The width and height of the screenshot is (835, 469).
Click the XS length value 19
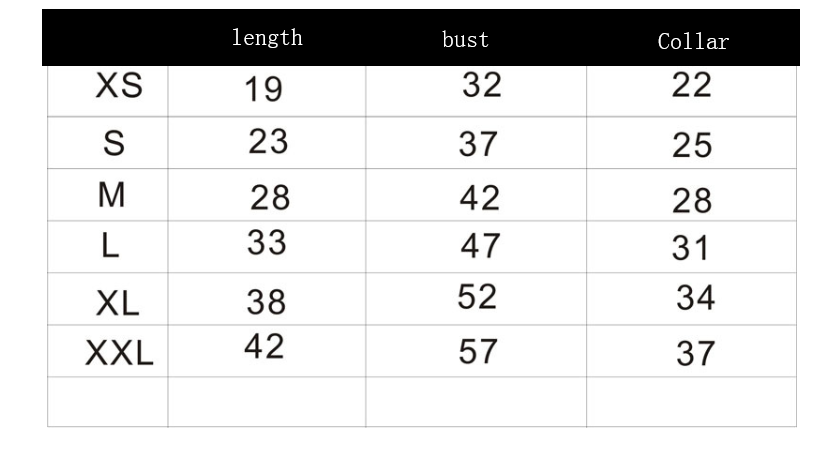coord(263,91)
